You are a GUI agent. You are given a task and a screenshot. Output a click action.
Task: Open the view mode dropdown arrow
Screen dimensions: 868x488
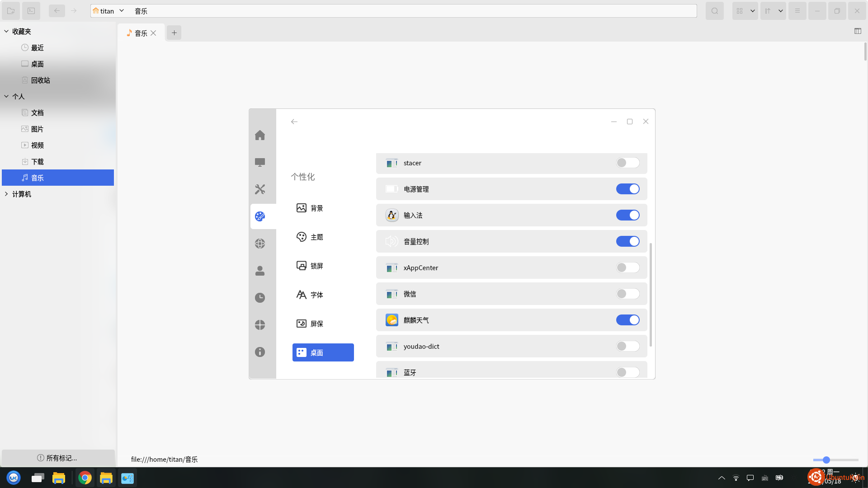pos(753,11)
